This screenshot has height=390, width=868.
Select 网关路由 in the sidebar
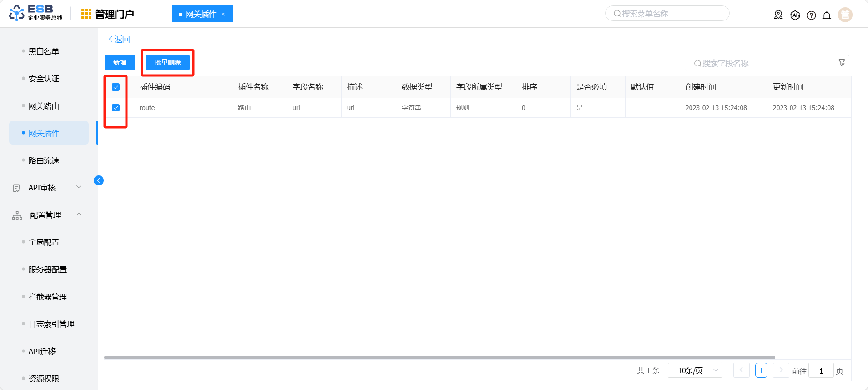pos(44,106)
